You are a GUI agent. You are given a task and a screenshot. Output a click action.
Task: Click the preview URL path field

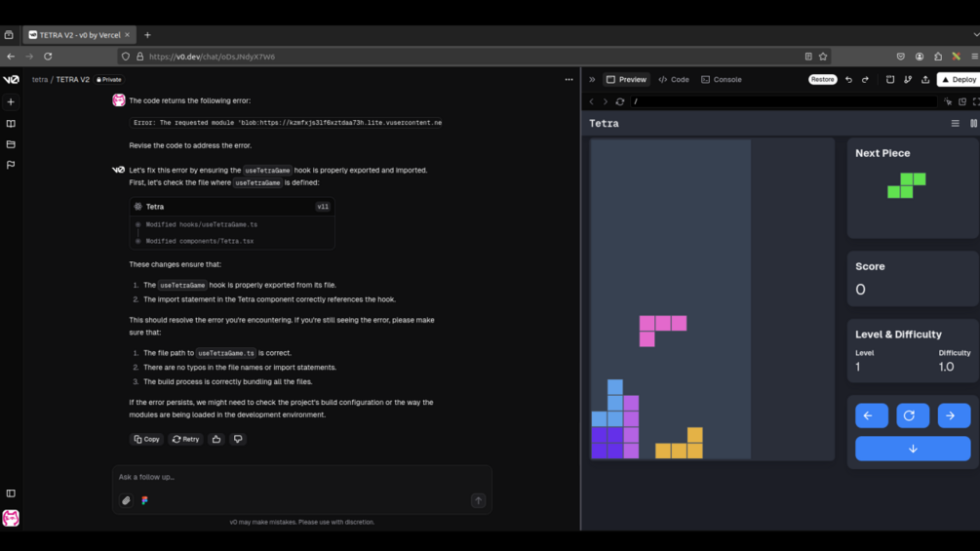pyautogui.click(x=784, y=101)
